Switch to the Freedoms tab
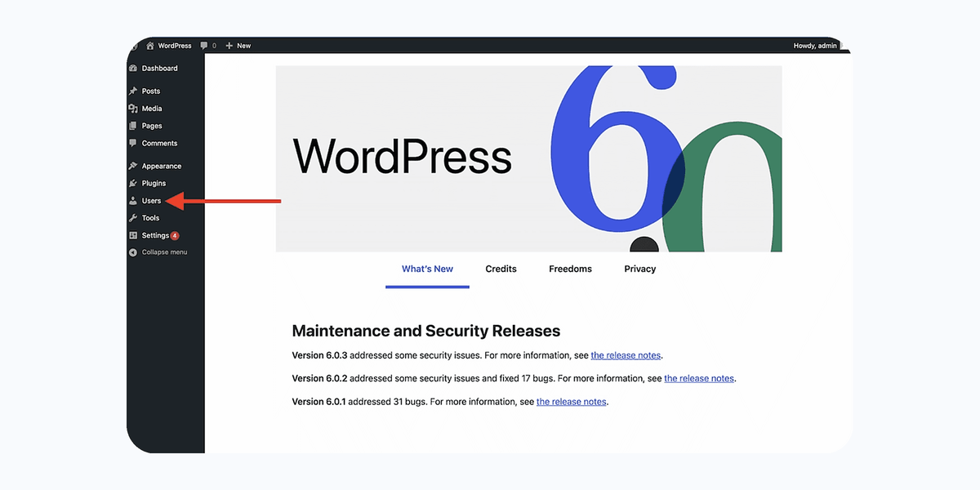980x490 pixels. 570,269
